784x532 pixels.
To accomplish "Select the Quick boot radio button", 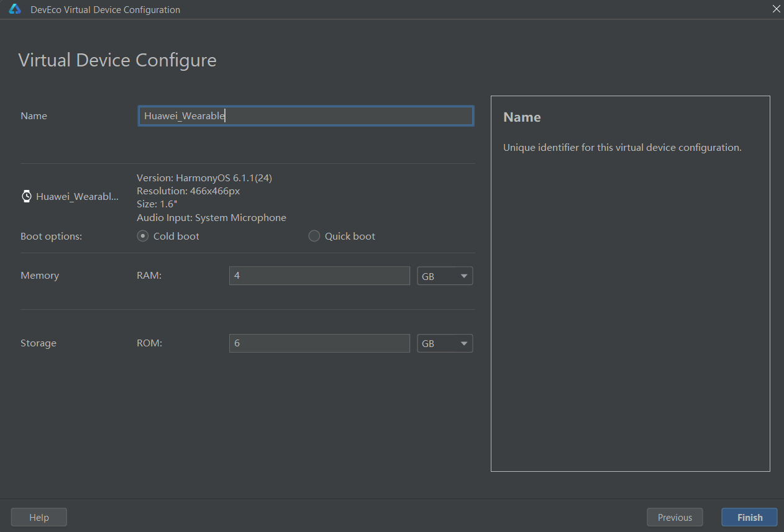I will pyautogui.click(x=314, y=236).
